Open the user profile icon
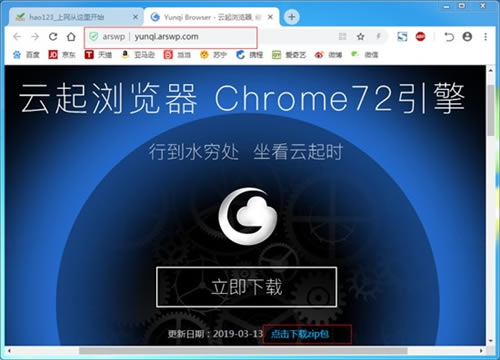500x360 pixels. coord(467,36)
